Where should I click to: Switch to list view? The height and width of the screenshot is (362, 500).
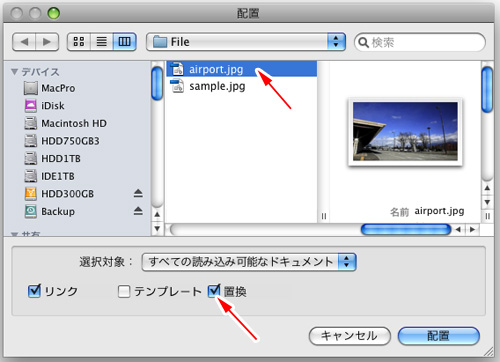pos(102,42)
